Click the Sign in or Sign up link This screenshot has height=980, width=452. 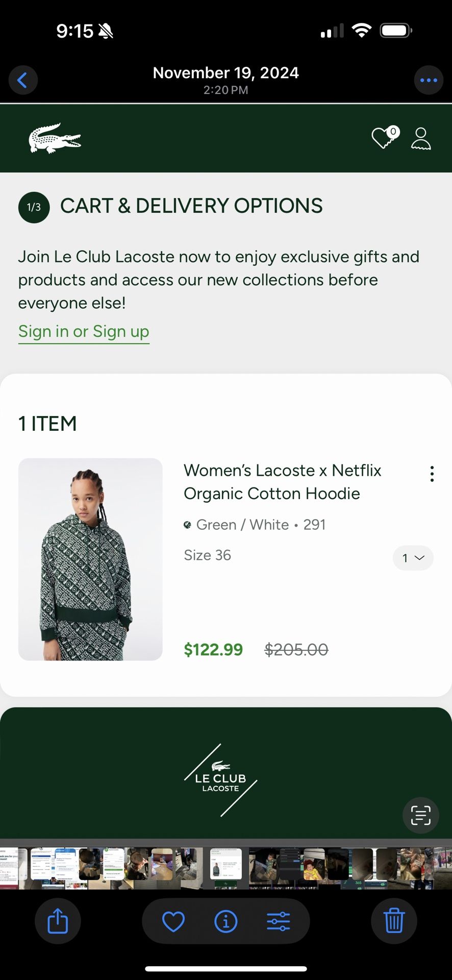pos(84,332)
